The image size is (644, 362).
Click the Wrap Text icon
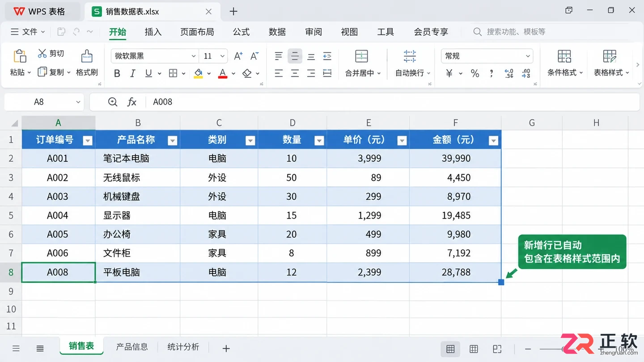click(410, 56)
